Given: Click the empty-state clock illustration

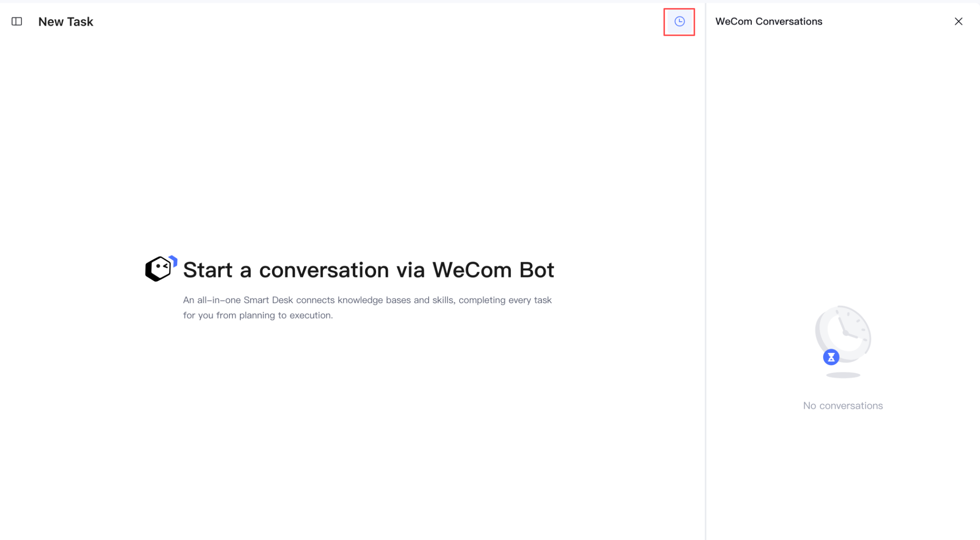Looking at the screenshot, I should click(x=843, y=334).
